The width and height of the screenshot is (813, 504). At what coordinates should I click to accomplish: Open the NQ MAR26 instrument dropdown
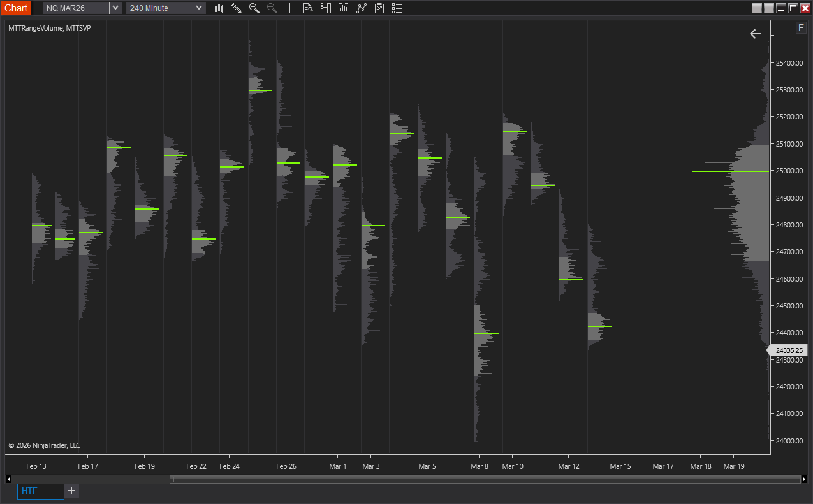(75, 8)
